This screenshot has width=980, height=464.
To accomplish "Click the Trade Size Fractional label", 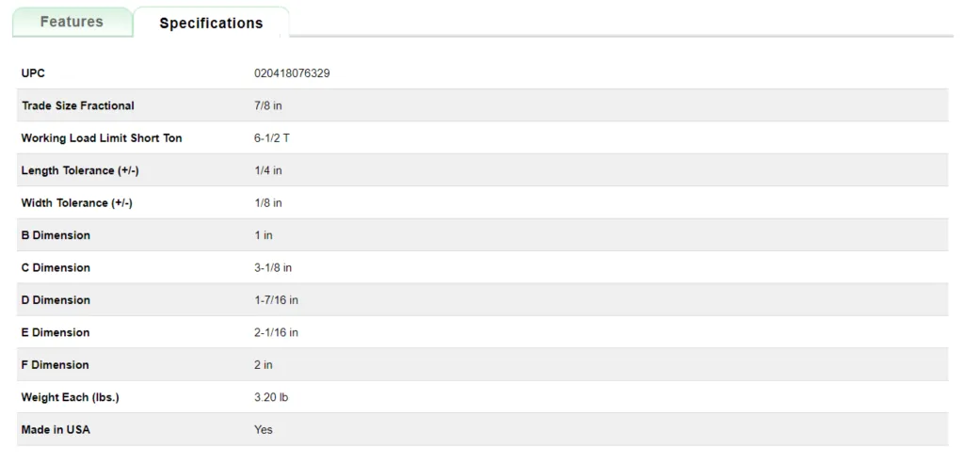I will tap(78, 105).
